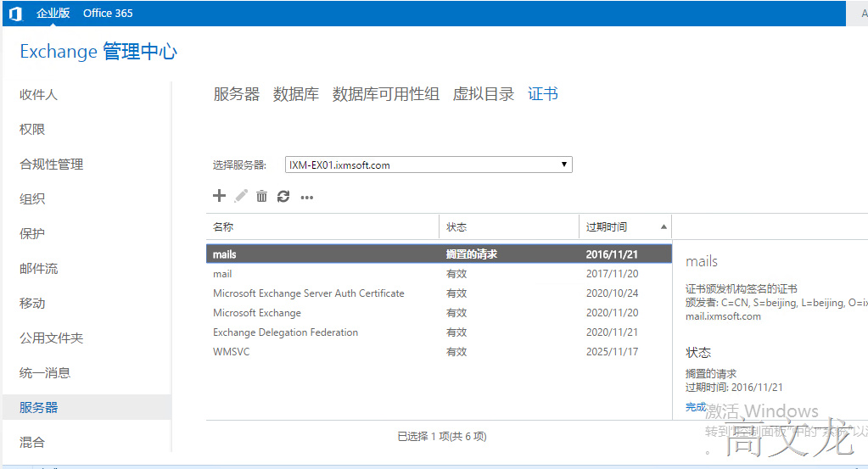Switch to the Office 365 header tab
This screenshot has height=469, width=868.
pos(108,14)
